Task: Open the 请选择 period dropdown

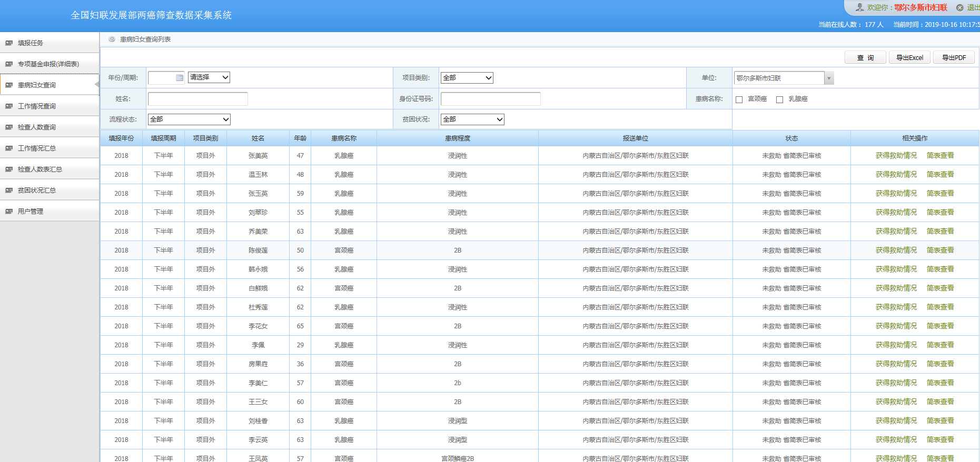Action: point(209,77)
